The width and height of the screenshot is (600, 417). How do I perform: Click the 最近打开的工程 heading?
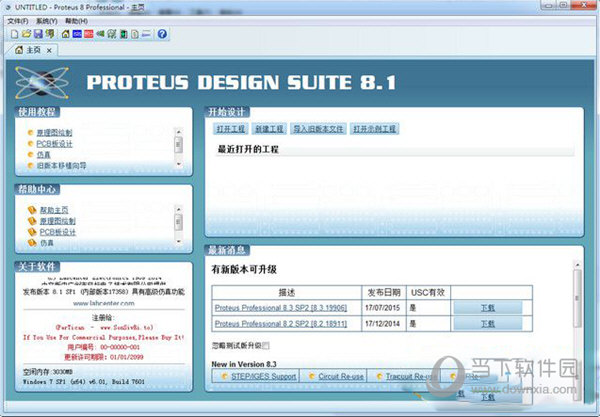[248, 150]
